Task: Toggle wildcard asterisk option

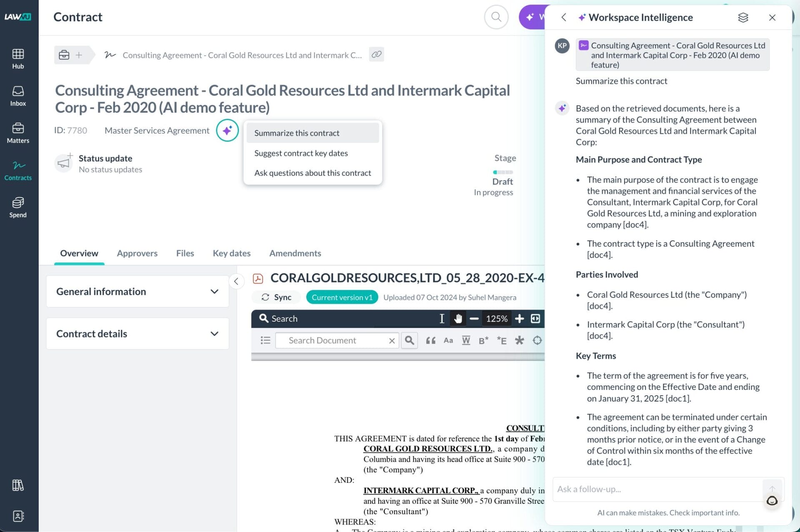Action: click(x=519, y=340)
